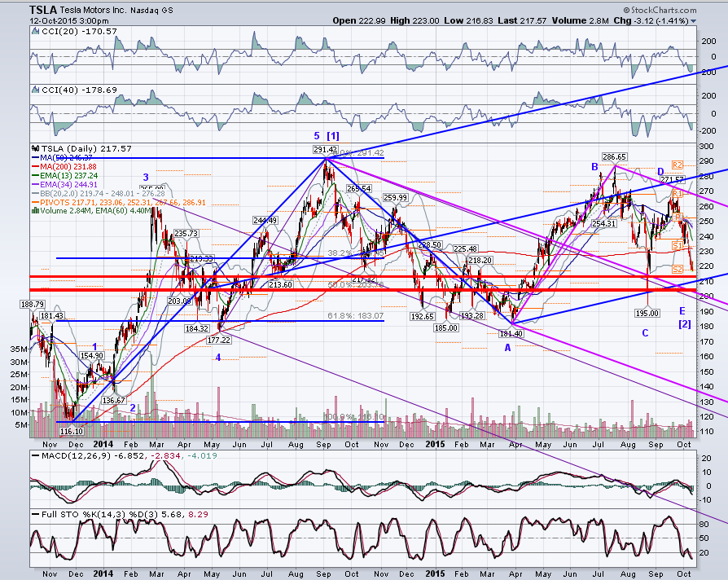Click the 271.57 price label

point(673,180)
